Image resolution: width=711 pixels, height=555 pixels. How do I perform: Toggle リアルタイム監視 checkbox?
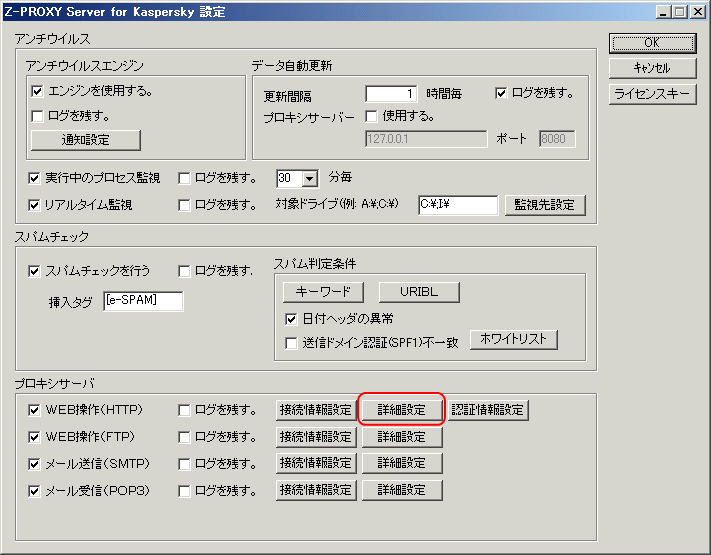(x=34, y=205)
